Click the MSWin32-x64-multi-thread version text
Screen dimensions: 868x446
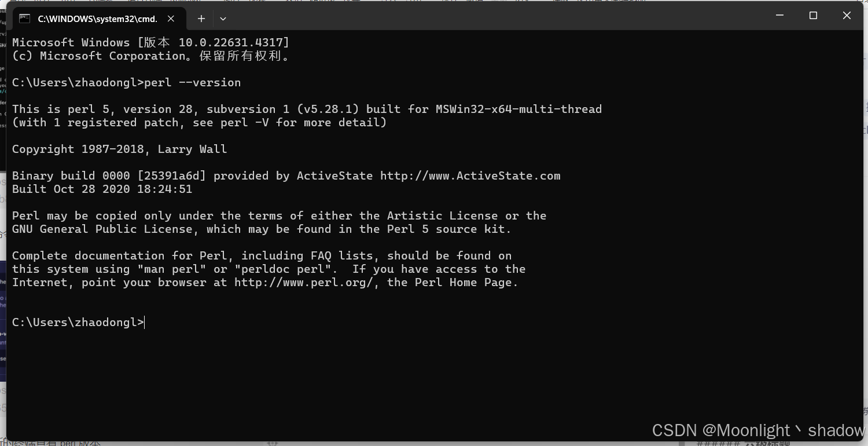pyautogui.click(x=519, y=109)
